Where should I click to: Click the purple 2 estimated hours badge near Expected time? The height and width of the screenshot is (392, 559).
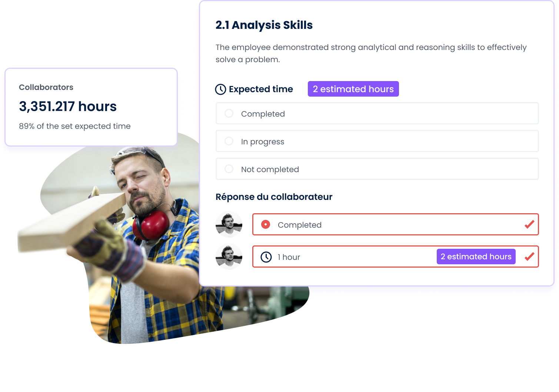pos(353,89)
